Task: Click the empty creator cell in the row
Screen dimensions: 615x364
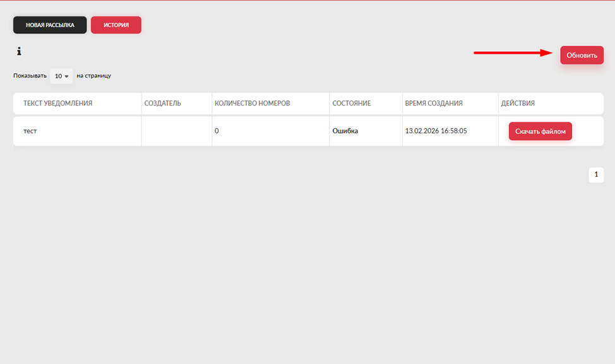Action: click(177, 131)
